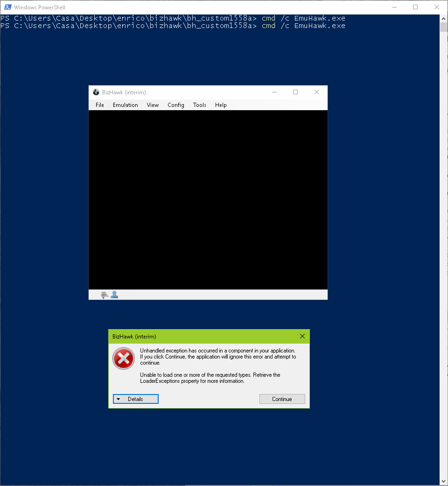Click the blue profile icon in BizHawk statusbar
This screenshot has height=486, width=448.
(x=114, y=294)
